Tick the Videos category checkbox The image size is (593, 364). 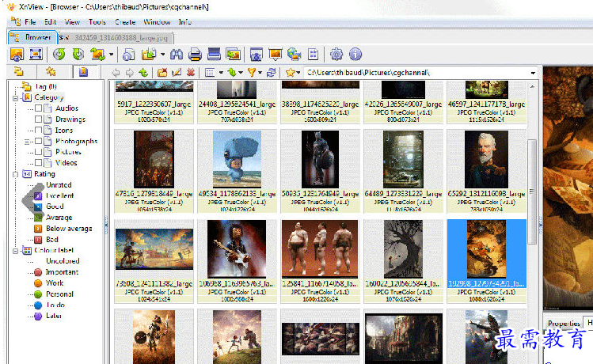pyautogui.click(x=38, y=163)
